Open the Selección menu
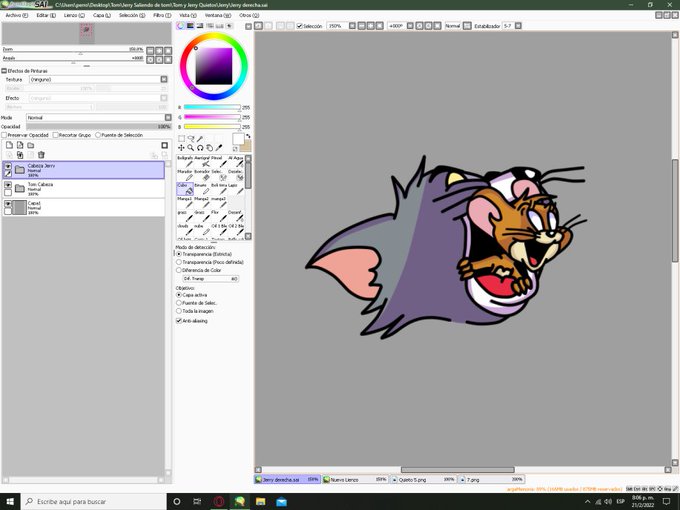The image size is (680, 510). pos(132,15)
